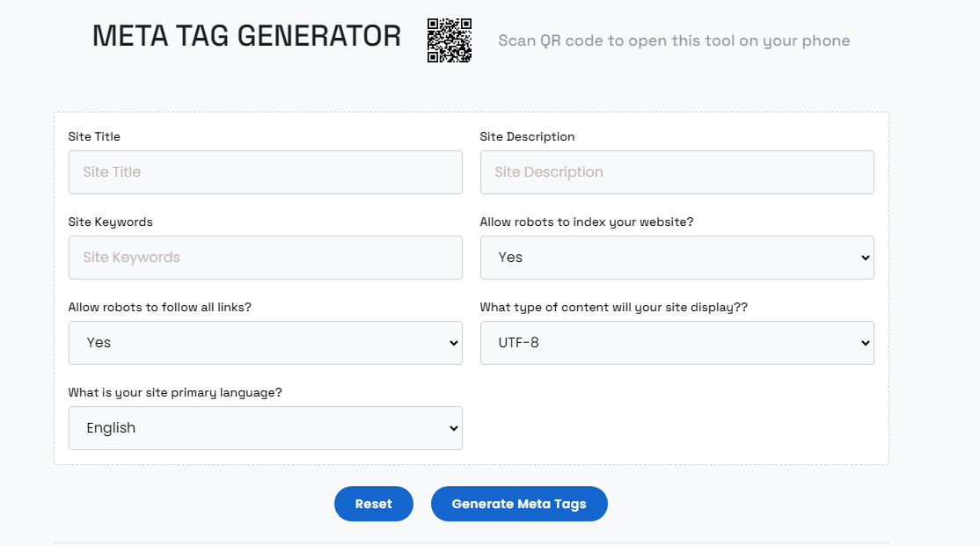
Task: Focus the Site Keywords input field
Action: [x=265, y=258]
